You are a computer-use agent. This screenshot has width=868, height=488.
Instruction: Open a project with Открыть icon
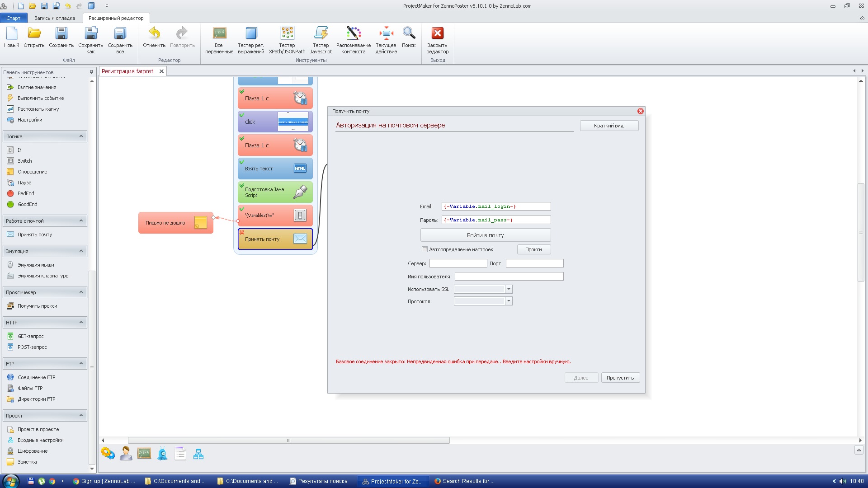[34, 37]
